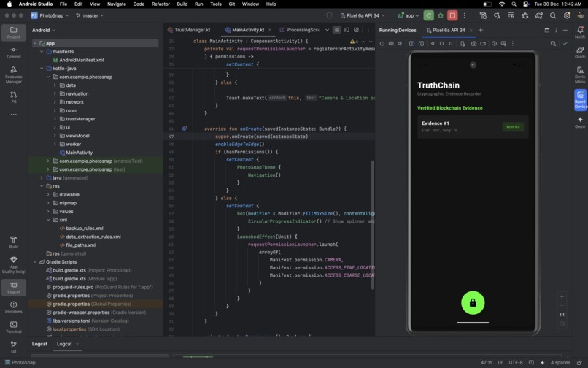Open the Project tool window

[x=14, y=32]
